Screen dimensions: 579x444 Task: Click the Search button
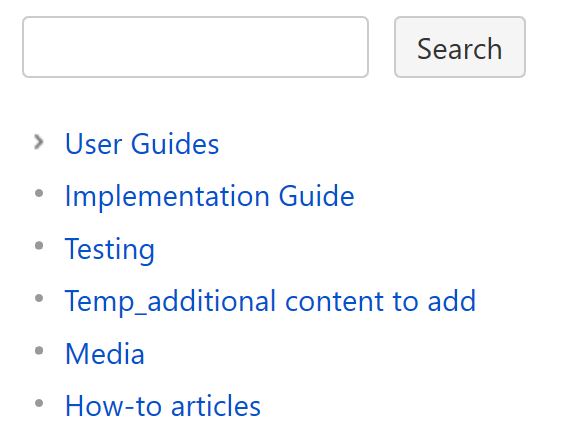460,47
